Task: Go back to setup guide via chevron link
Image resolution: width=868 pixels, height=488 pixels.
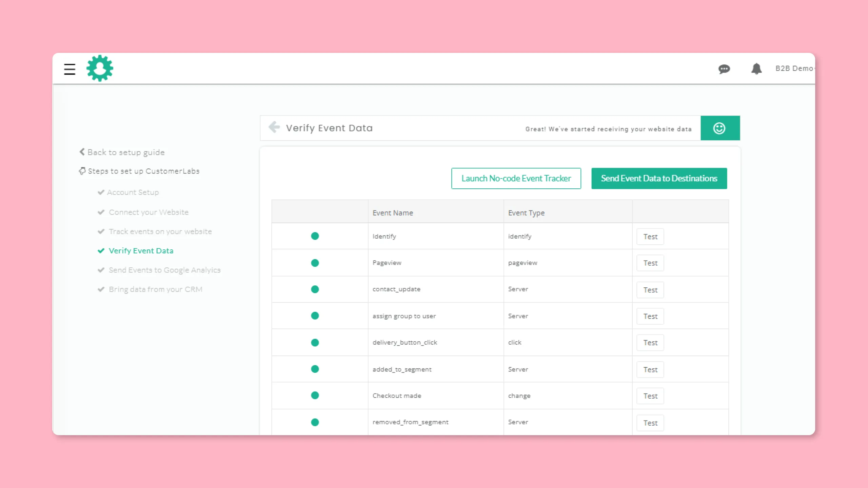Action: click(x=122, y=152)
